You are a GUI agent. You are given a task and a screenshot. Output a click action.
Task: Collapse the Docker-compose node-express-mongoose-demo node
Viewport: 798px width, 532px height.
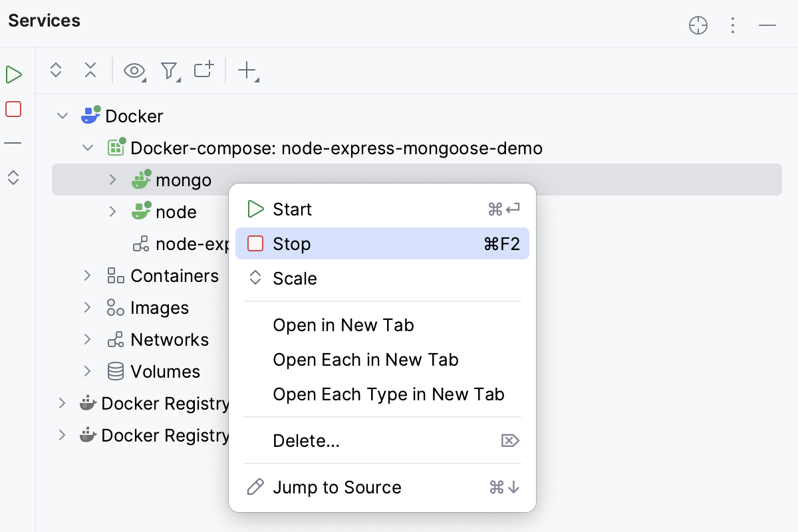[88, 148]
